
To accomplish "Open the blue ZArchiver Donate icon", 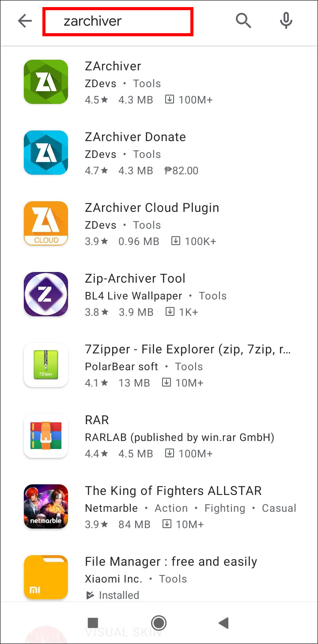I will 46,153.
